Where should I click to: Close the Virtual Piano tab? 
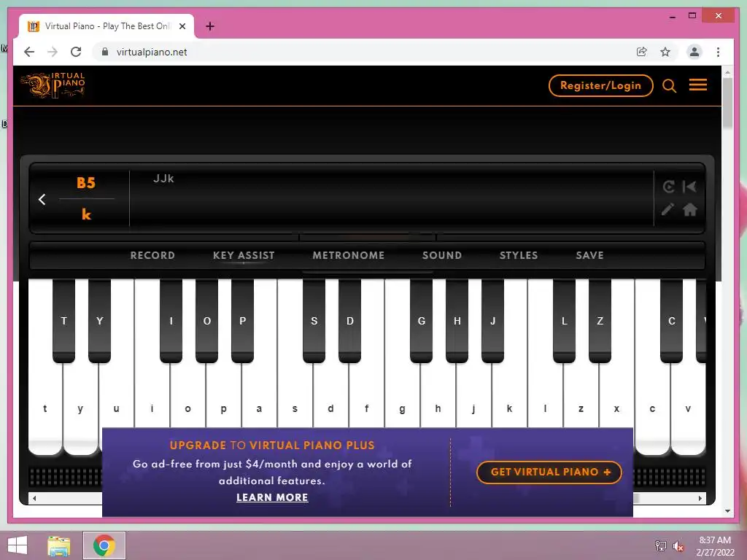(x=182, y=26)
